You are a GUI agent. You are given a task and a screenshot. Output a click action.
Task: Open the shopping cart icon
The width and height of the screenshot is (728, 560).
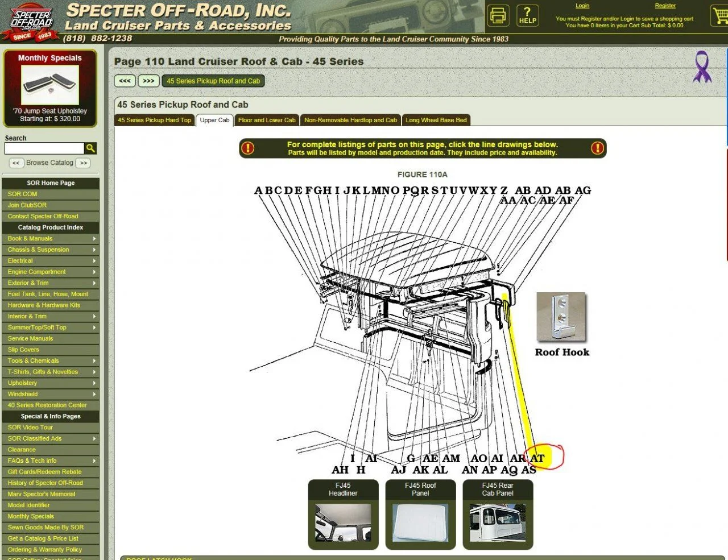719,16
